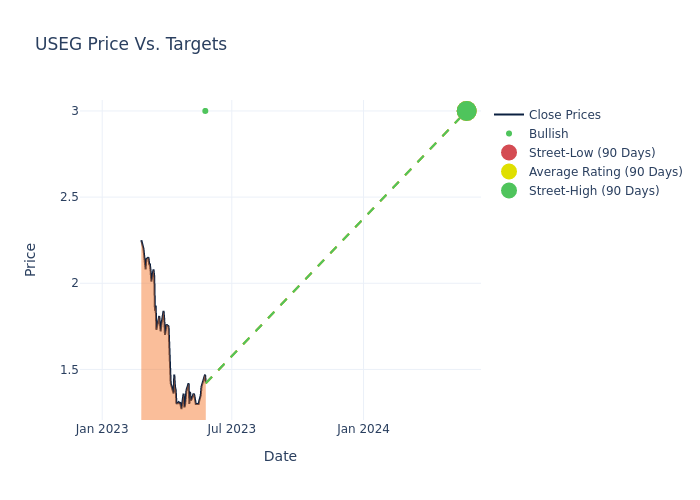Click the Jan 2024 x-axis tick label
The width and height of the screenshot is (700, 500).
363,429
